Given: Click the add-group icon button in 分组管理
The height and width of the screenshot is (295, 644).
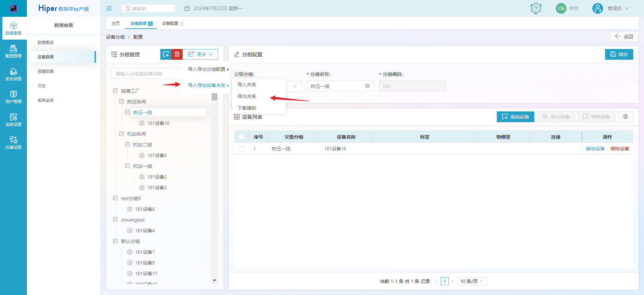Looking at the screenshot, I should [x=166, y=54].
